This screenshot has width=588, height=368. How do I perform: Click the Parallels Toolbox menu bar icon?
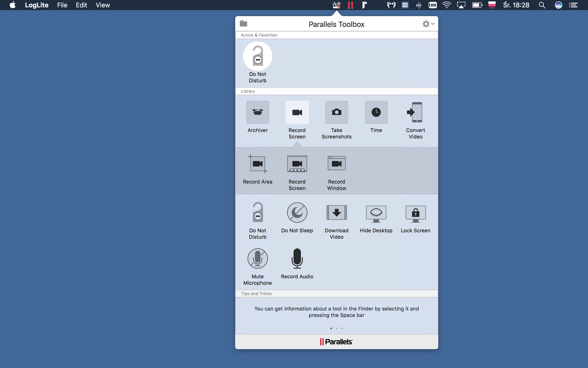coord(336,5)
